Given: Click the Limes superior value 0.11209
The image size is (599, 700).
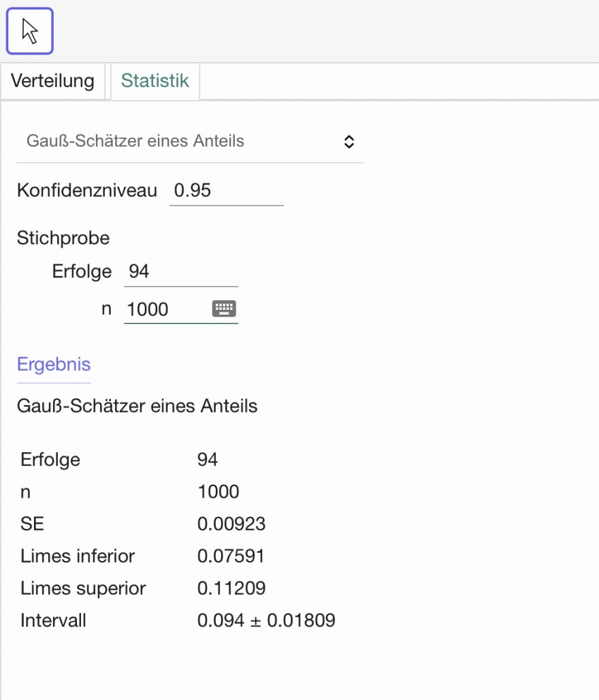Looking at the screenshot, I should pos(231,588).
